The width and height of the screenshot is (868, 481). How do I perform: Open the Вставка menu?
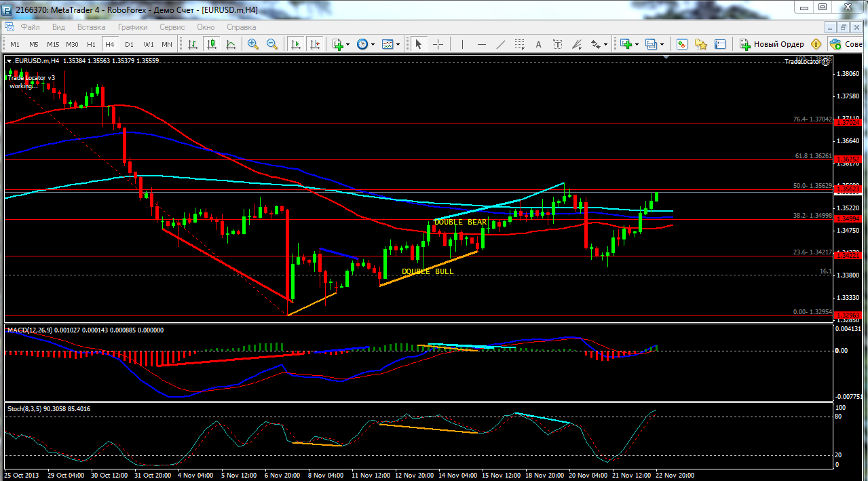point(91,27)
